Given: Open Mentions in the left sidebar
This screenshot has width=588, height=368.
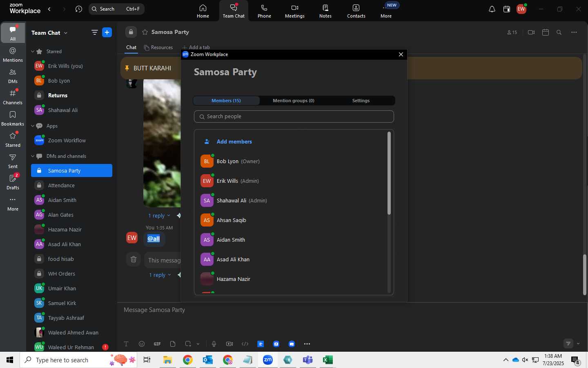Looking at the screenshot, I should 13,55.
